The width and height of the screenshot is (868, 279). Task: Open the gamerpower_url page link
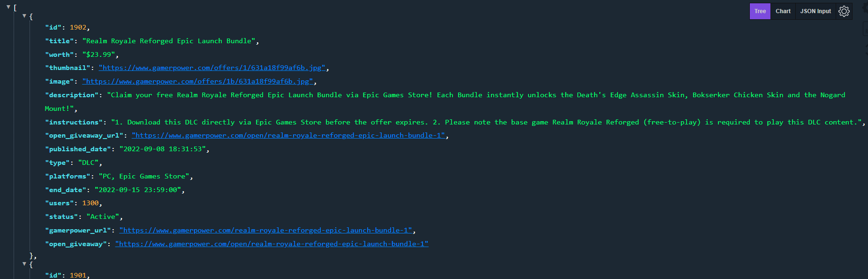click(265, 230)
